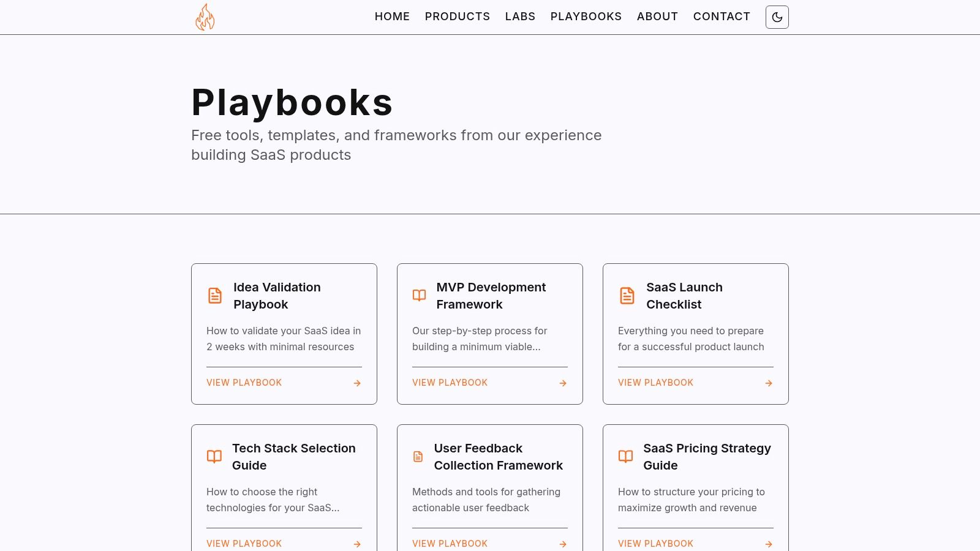The height and width of the screenshot is (551, 980).
Task: Open the Products menu item
Action: pos(458,17)
